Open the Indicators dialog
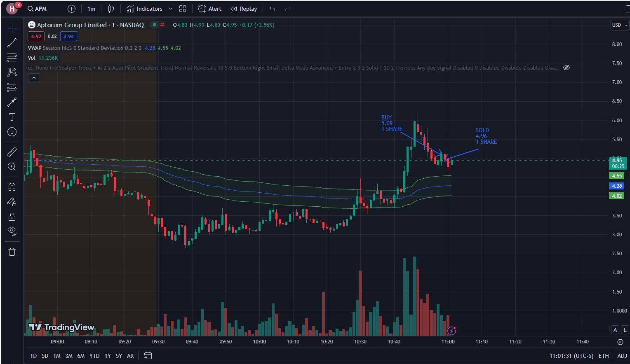Viewport: 630px width, 364px height. point(145,9)
